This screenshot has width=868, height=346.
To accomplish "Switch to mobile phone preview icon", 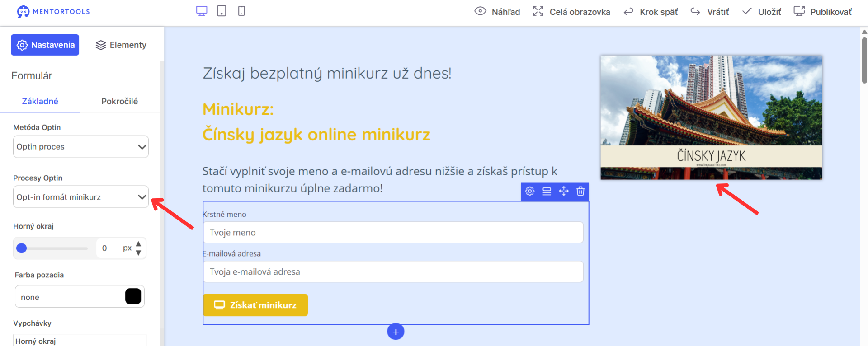I will coord(241,11).
